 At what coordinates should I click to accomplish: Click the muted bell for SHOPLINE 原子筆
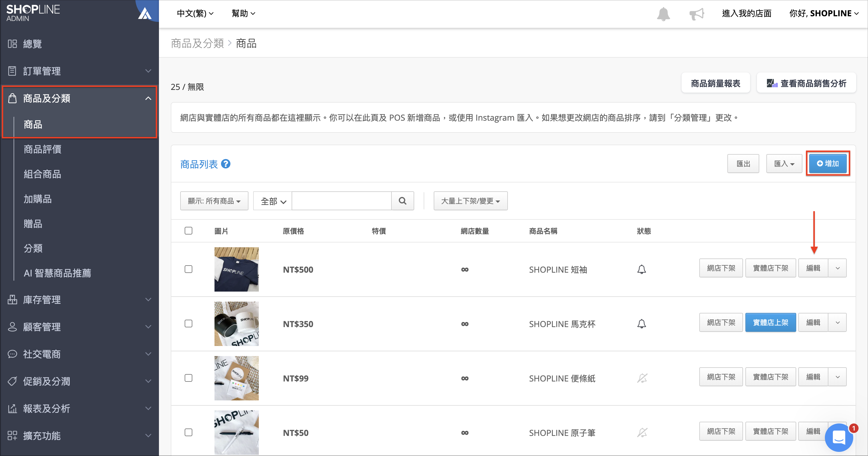[x=642, y=432]
